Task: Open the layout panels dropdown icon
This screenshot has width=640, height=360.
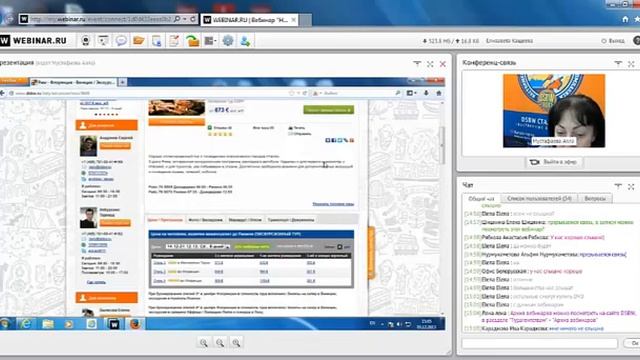Action: coord(210,41)
